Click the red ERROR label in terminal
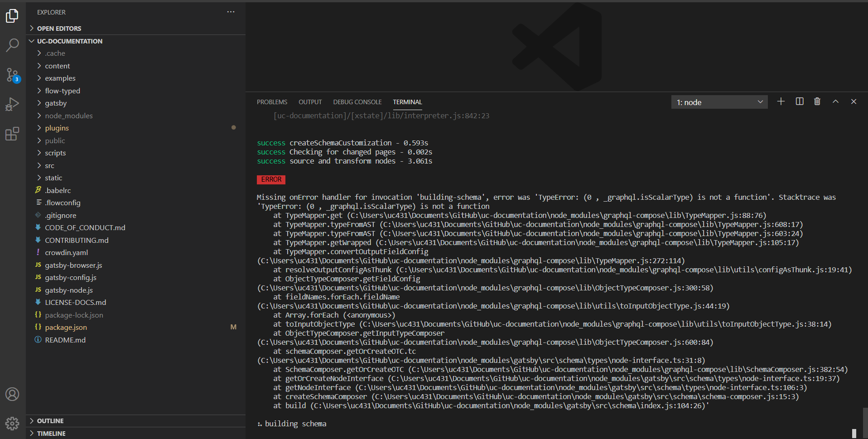Viewport: 868px width, 439px height. tap(271, 179)
